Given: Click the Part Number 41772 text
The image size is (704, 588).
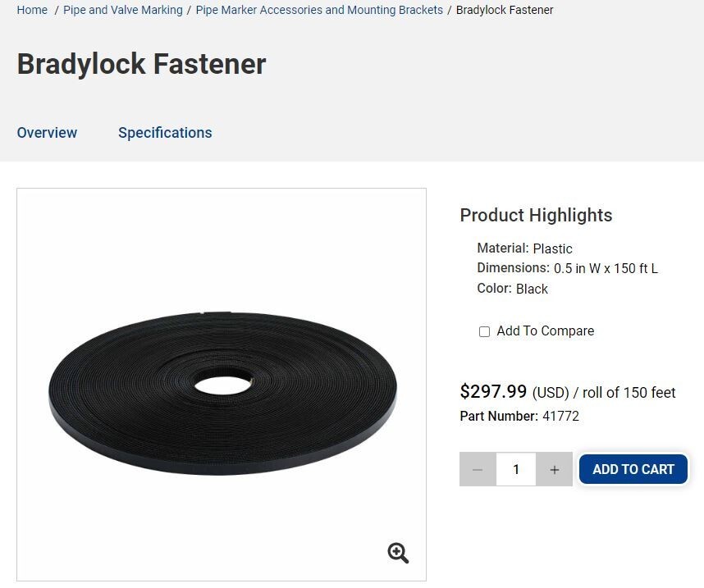Looking at the screenshot, I should coord(519,416).
